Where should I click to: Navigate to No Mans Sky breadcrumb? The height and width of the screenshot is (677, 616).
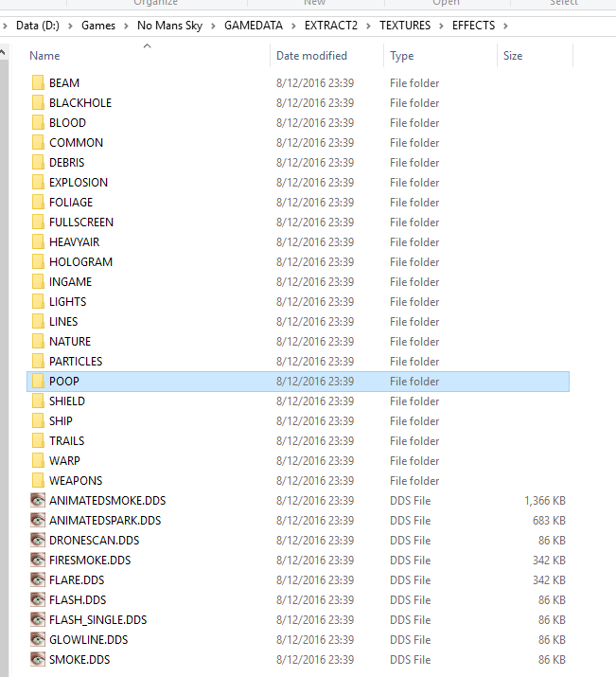169,26
